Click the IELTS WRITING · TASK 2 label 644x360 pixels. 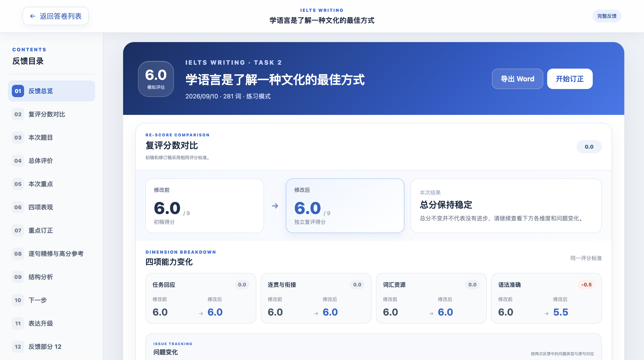point(234,62)
